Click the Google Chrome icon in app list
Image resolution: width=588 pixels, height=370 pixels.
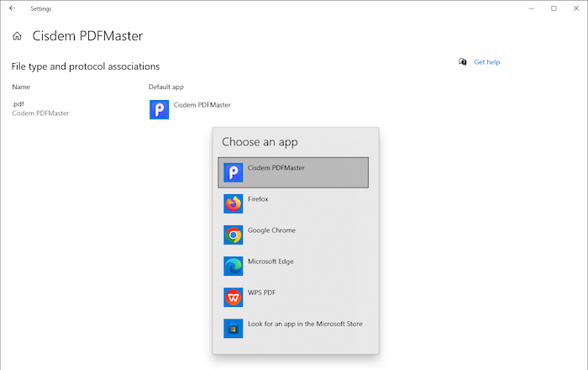tap(233, 235)
